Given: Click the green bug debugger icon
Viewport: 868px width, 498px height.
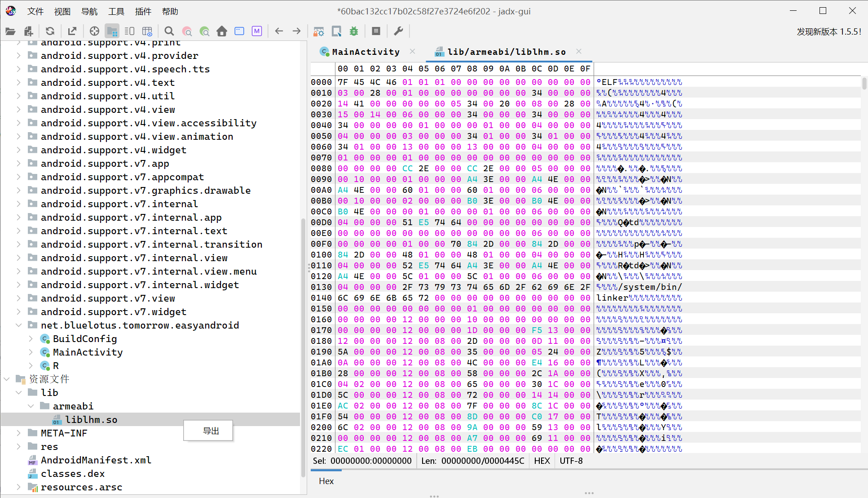Looking at the screenshot, I should click(x=354, y=31).
